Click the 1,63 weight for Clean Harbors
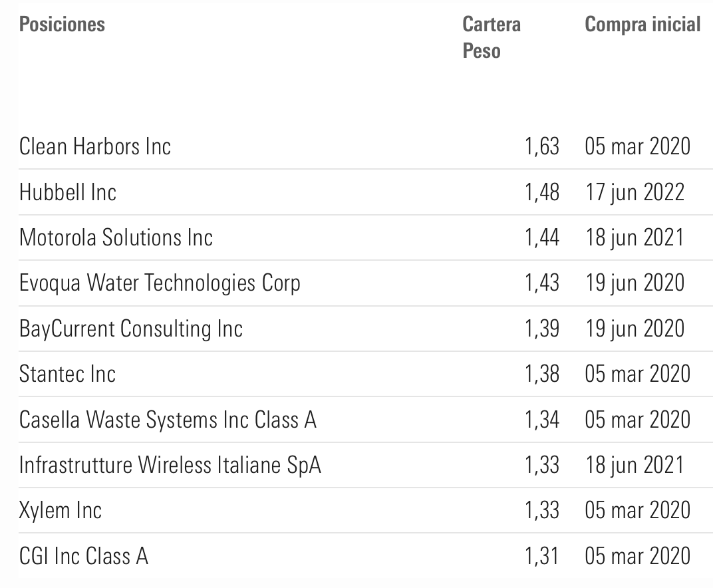Viewport: 713px width, 588px height. (541, 146)
